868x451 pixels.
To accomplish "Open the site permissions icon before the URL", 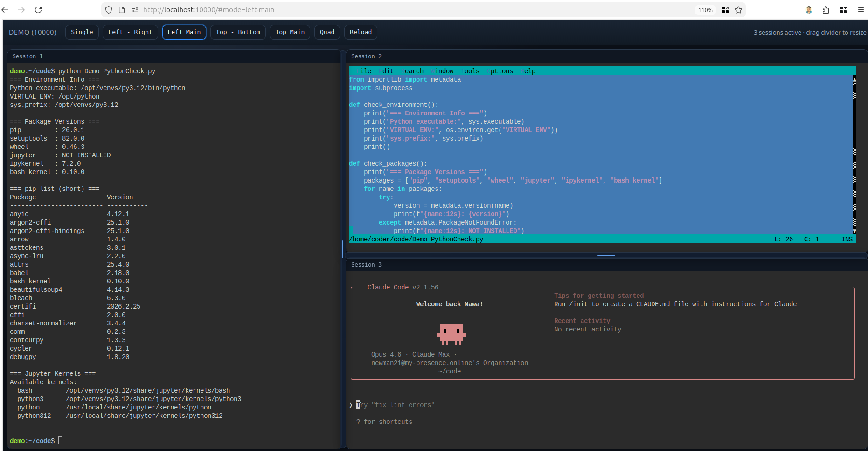I will [135, 10].
